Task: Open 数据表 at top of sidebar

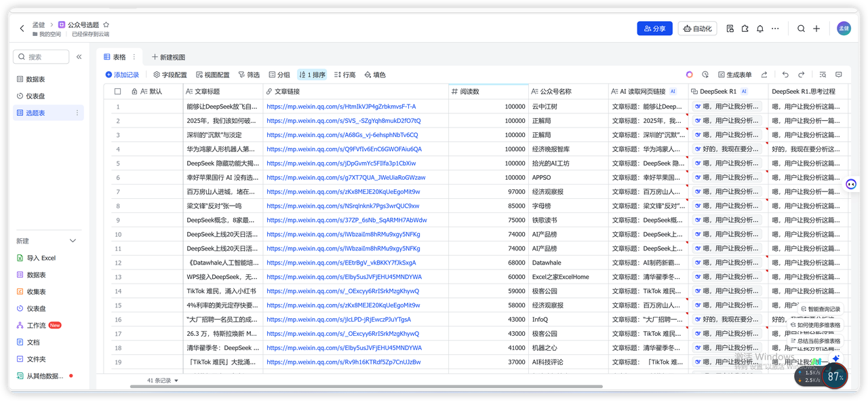Action: click(x=48, y=79)
